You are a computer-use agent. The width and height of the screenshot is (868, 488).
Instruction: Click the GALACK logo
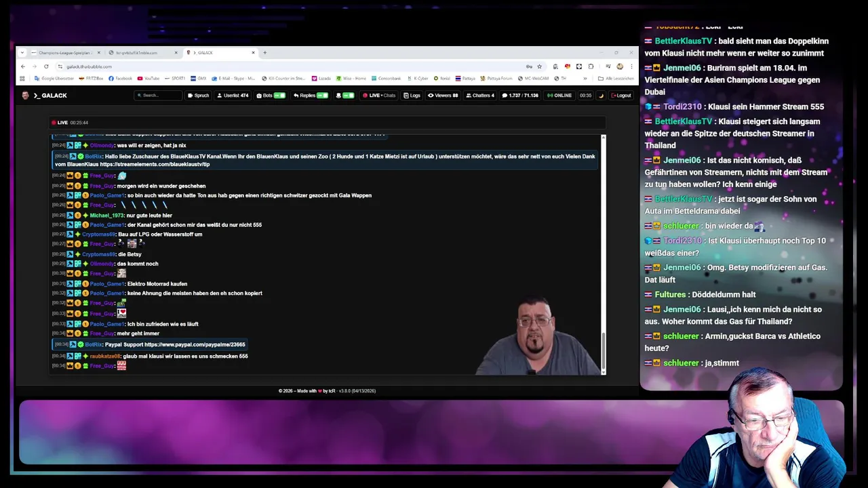(45, 96)
